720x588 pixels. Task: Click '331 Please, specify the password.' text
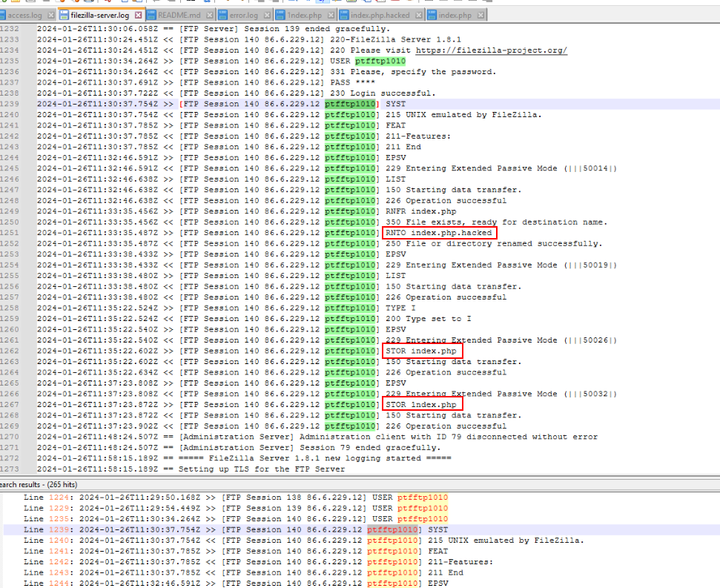pyautogui.click(x=413, y=72)
